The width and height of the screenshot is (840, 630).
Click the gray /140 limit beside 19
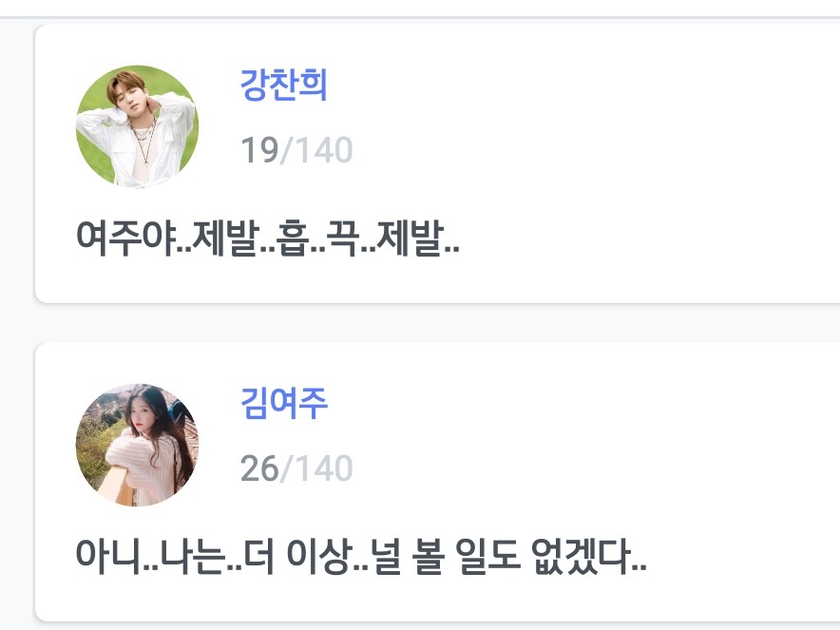click(x=316, y=149)
